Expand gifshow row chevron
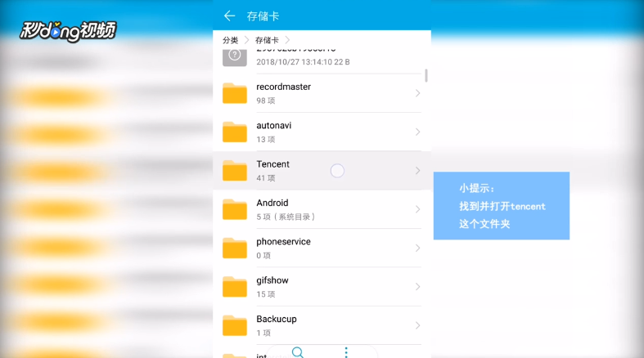644x358 pixels. click(x=417, y=287)
